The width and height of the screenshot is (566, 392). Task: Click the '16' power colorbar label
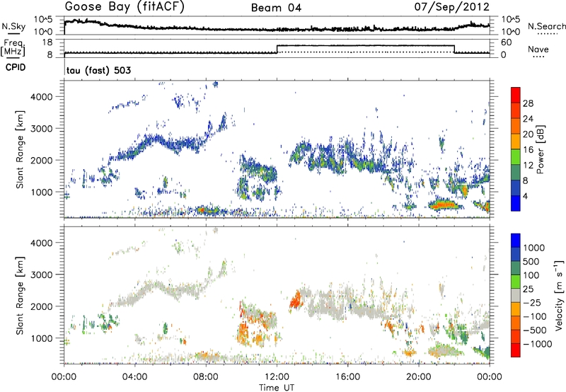point(528,150)
